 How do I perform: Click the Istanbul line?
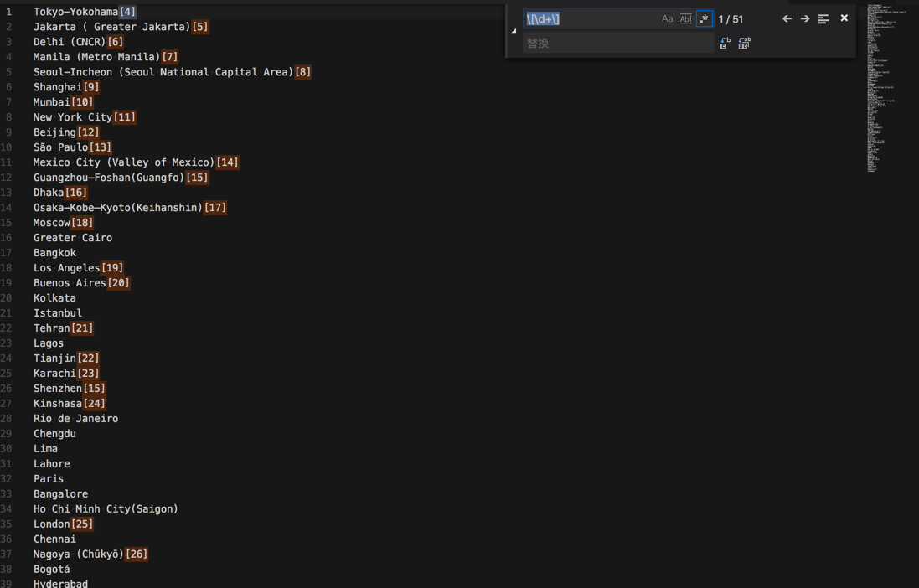58,313
